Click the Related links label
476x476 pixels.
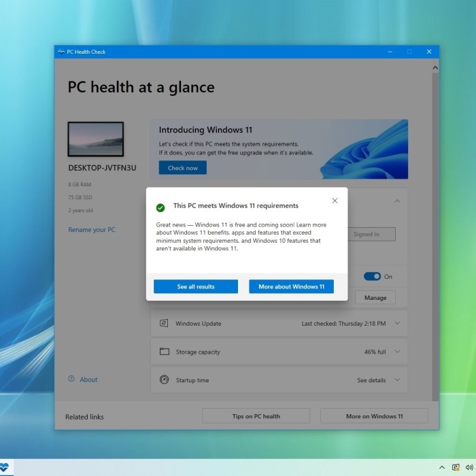point(84,417)
